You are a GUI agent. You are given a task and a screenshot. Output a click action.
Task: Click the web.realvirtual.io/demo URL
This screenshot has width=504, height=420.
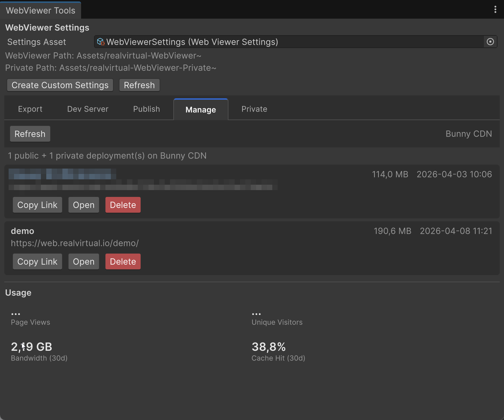[75, 243]
